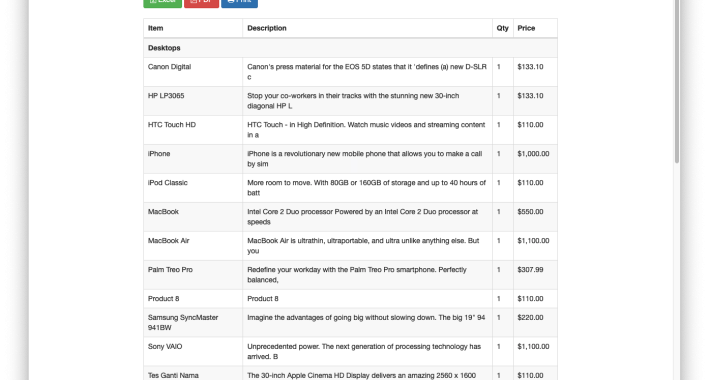This screenshot has height=380, width=710.
Task: Click the HTC Touch High Definition description
Action: tap(366, 130)
